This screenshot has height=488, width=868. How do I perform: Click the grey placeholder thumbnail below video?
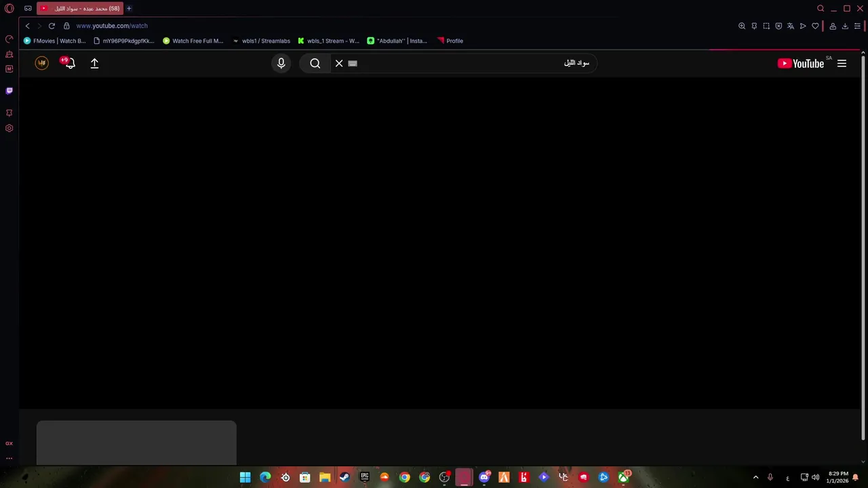tap(136, 443)
